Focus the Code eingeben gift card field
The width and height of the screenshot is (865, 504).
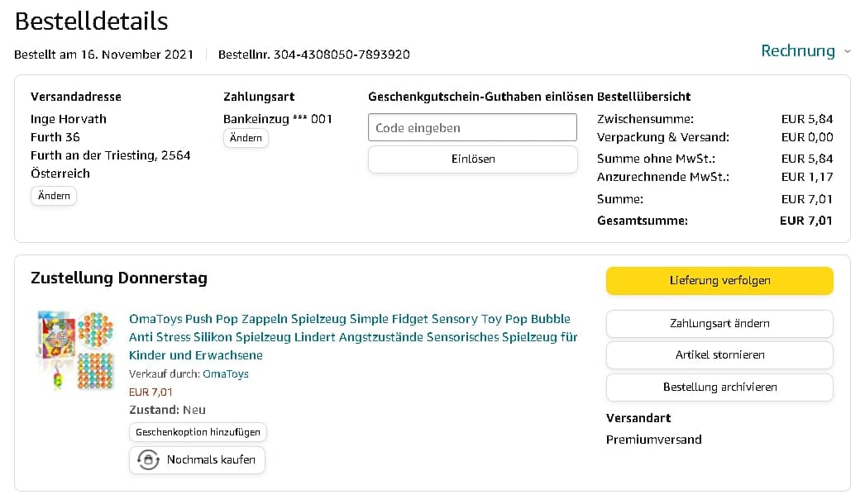[x=472, y=127]
